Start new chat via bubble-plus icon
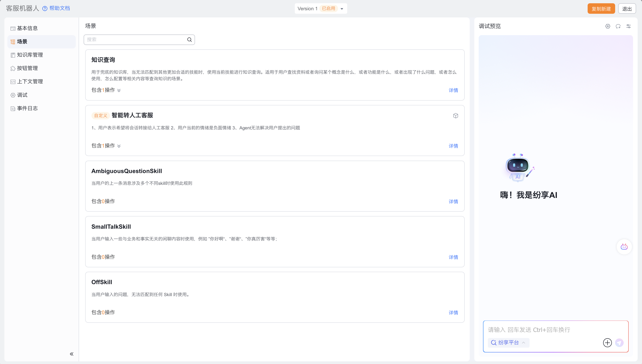 point(618,26)
